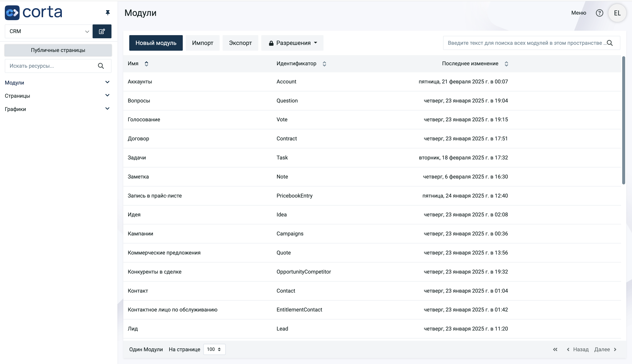
Task: Open Запись в прайс-листе module
Action: (372, 196)
